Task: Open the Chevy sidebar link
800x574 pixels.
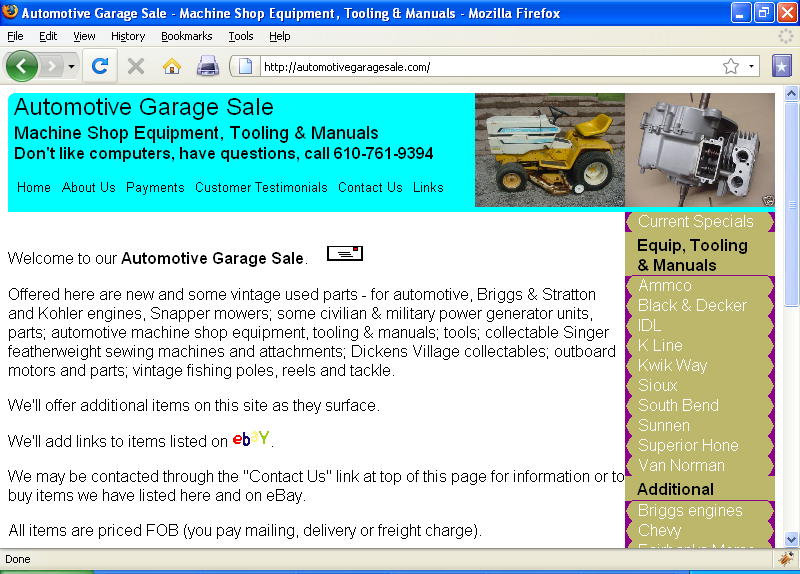Action: (660, 530)
